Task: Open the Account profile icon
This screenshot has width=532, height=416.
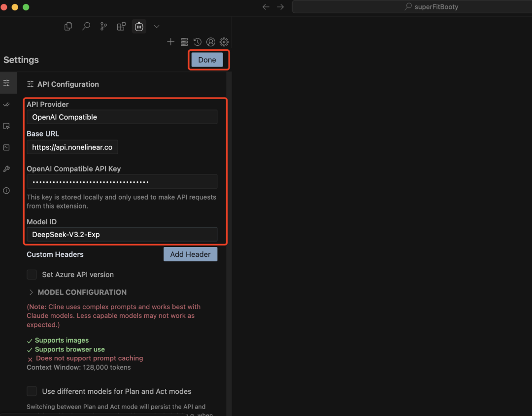Action: pyautogui.click(x=211, y=42)
